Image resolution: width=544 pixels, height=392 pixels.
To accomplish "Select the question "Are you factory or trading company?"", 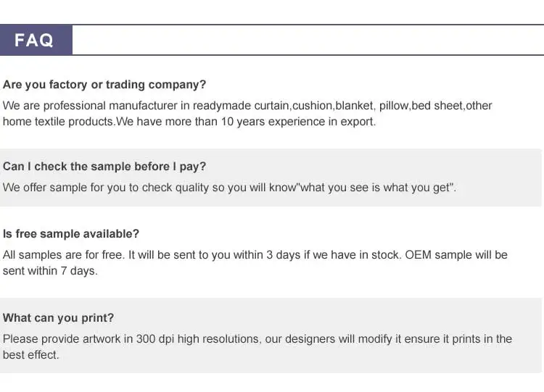I will [104, 85].
